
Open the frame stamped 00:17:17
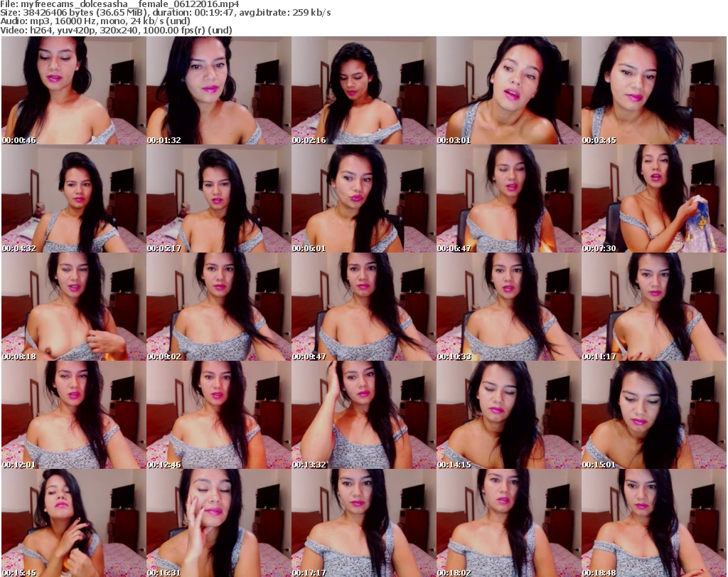click(363, 523)
